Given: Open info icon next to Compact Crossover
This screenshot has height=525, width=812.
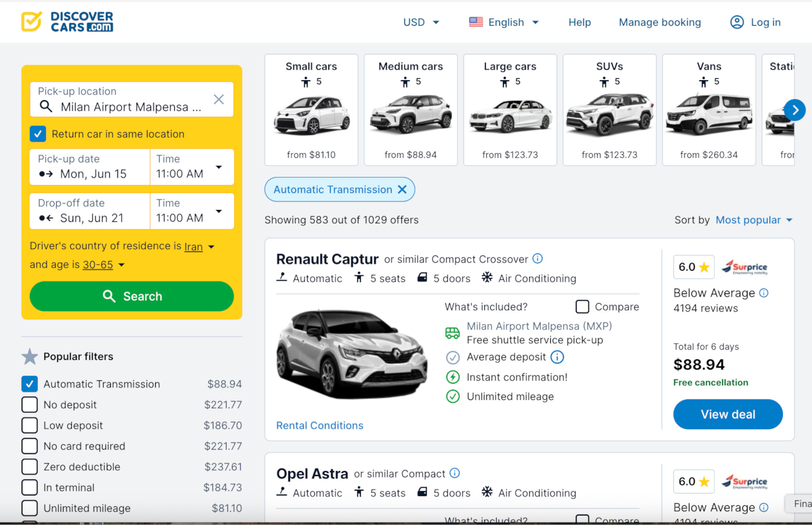Looking at the screenshot, I should pyautogui.click(x=537, y=259).
